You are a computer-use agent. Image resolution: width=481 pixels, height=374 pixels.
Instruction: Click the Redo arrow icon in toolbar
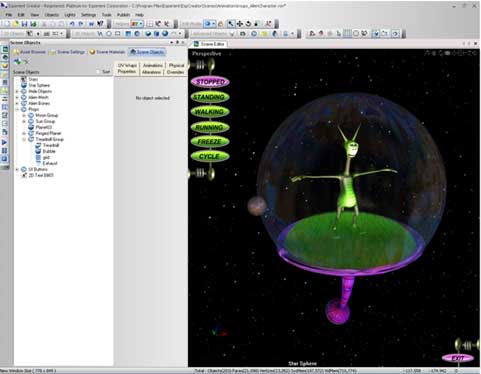(81, 24)
